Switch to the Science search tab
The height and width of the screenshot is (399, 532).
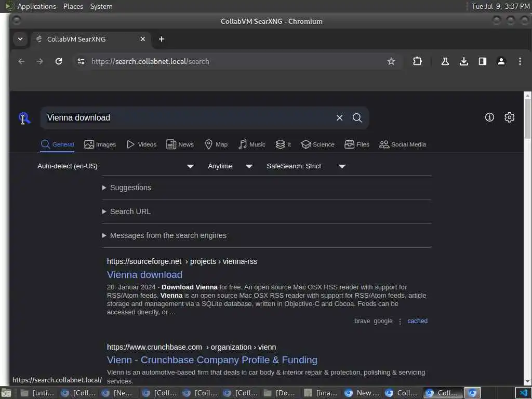(317, 144)
